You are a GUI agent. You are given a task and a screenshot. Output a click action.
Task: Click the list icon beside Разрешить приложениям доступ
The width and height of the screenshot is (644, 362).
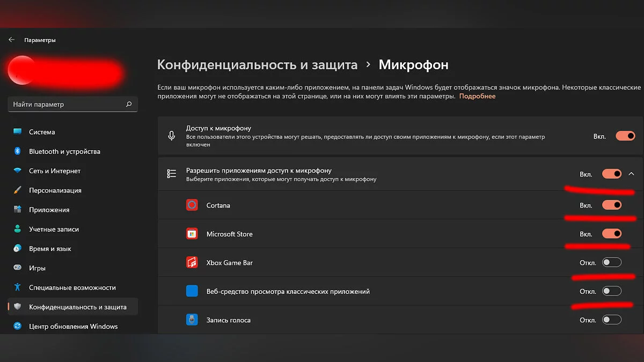(172, 174)
